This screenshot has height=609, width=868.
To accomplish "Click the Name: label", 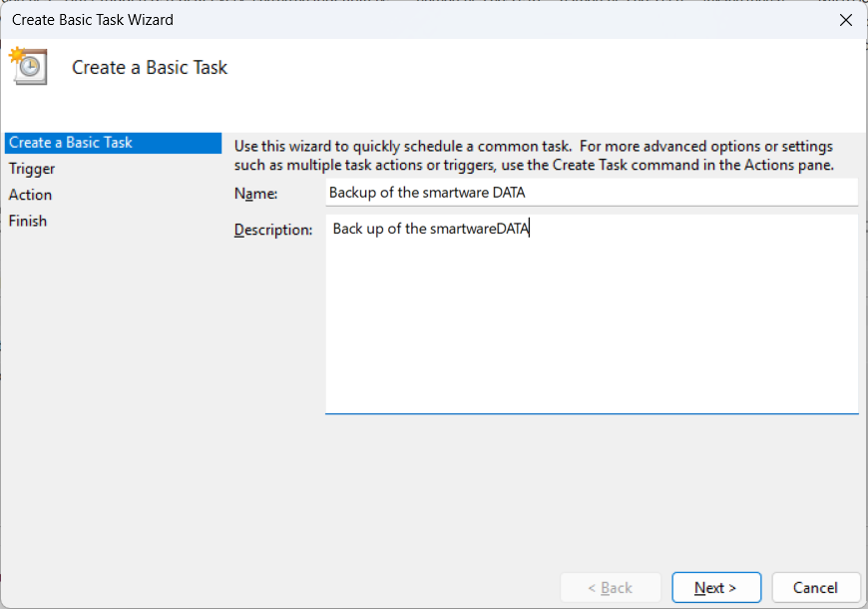I will point(255,193).
